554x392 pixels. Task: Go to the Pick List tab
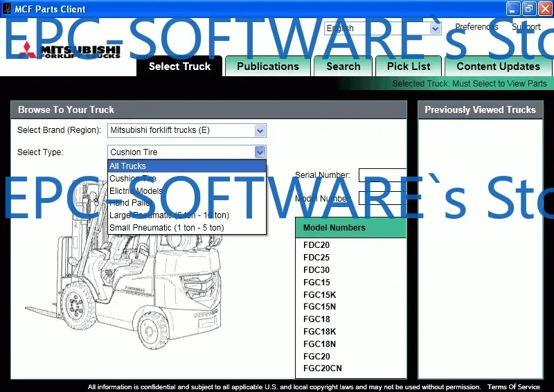tap(409, 66)
